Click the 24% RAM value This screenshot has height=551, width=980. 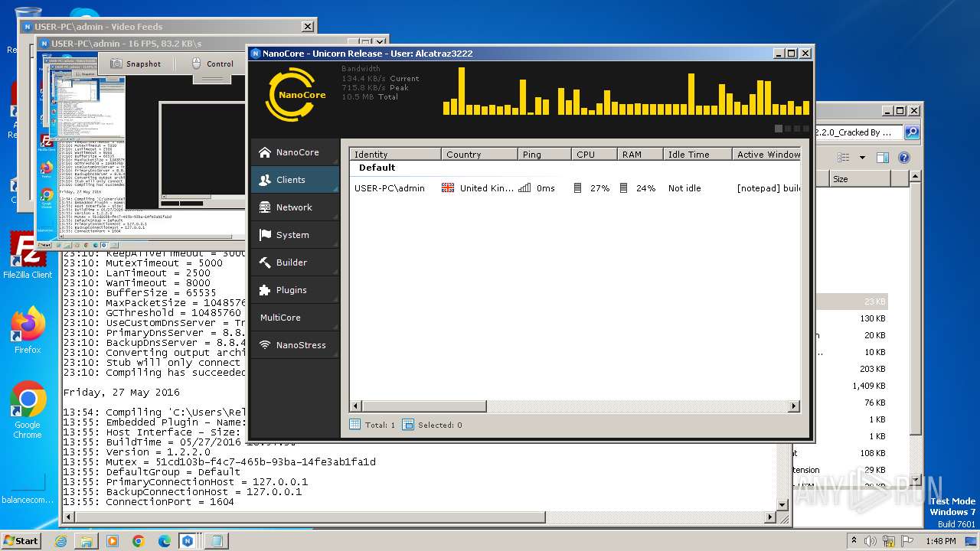645,188
